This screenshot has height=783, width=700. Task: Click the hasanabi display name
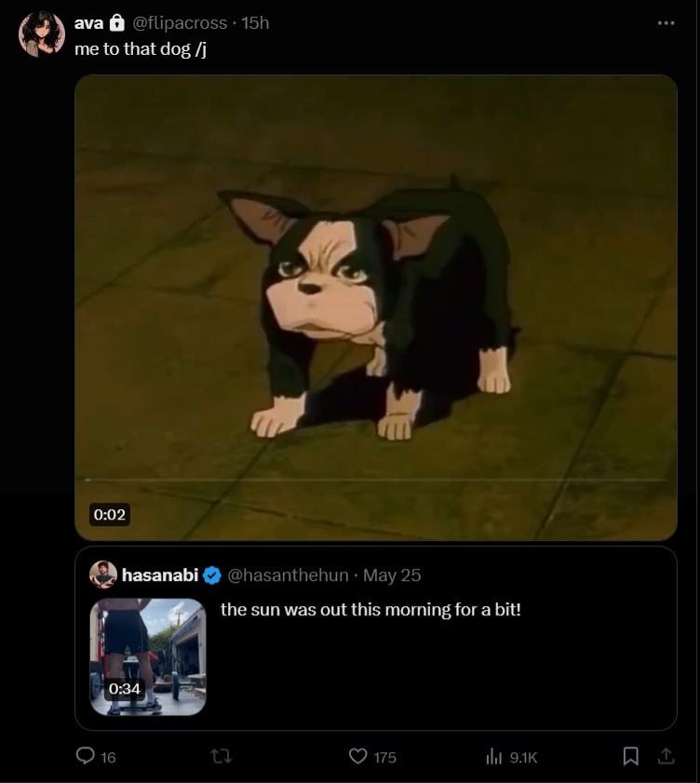(x=160, y=575)
